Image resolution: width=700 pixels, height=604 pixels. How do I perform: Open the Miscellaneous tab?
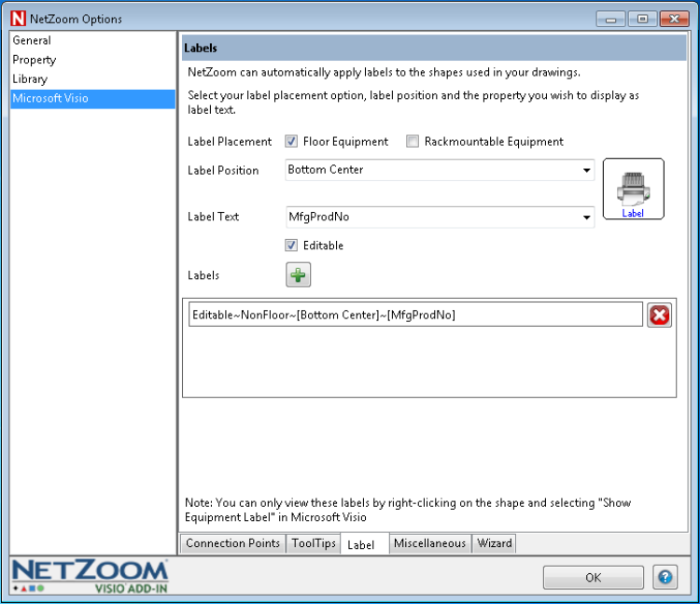pyautogui.click(x=430, y=543)
